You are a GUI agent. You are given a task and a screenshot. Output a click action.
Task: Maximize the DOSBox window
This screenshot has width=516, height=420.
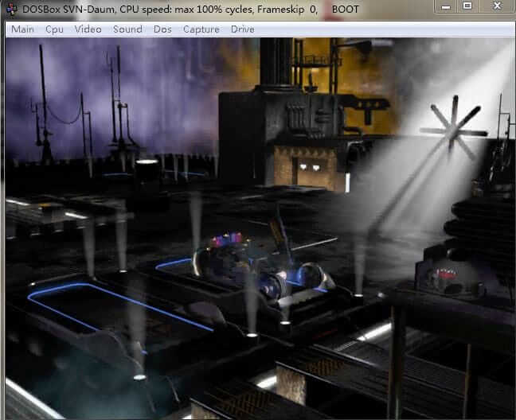(467, 6)
